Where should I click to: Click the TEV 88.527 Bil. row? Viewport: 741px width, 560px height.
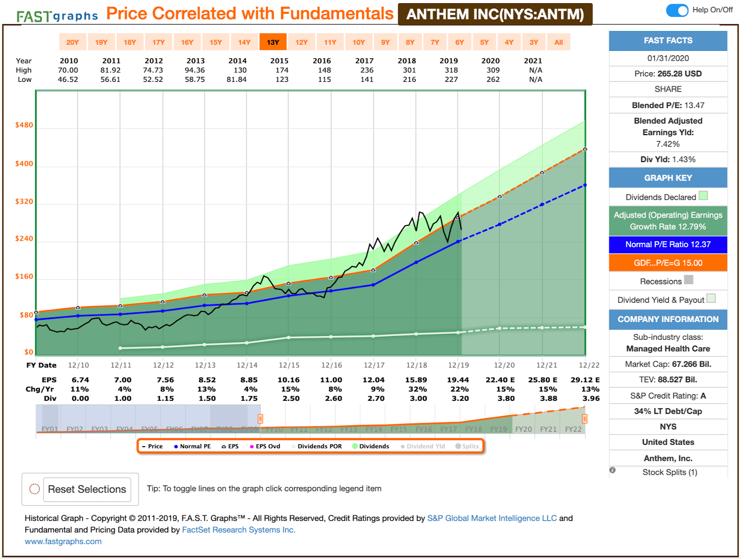click(x=668, y=380)
